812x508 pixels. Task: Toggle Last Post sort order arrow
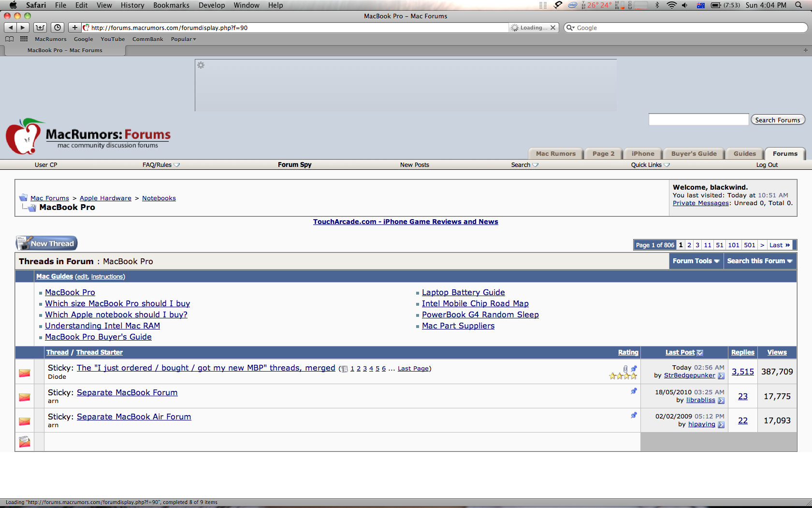700,353
